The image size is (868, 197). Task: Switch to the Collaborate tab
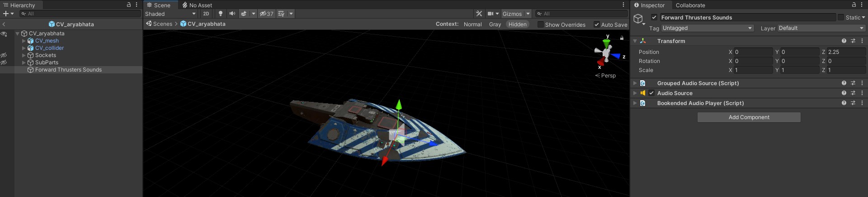click(x=690, y=5)
